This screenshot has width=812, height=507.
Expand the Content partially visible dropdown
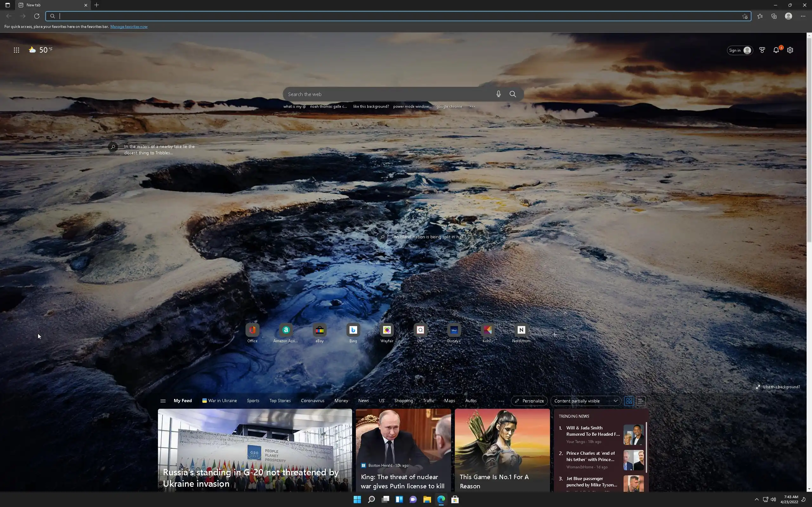(x=586, y=401)
